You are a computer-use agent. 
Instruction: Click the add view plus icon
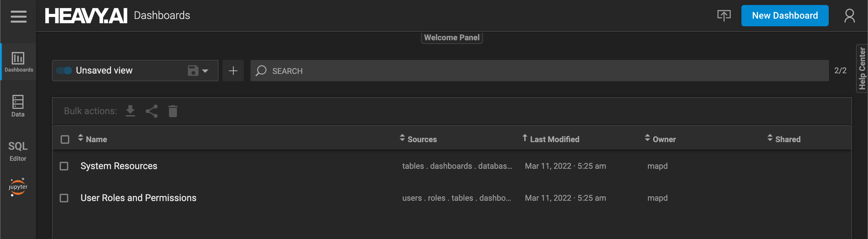233,71
